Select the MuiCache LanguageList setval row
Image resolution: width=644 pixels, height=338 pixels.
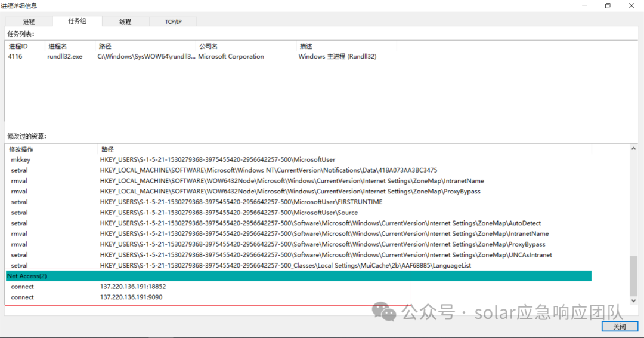(x=299, y=266)
